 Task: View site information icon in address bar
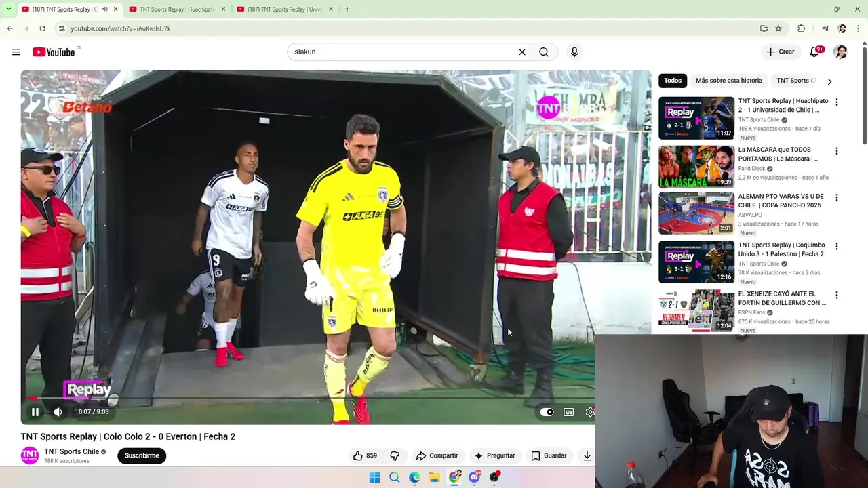pyautogui.click(x=61, y=28)
